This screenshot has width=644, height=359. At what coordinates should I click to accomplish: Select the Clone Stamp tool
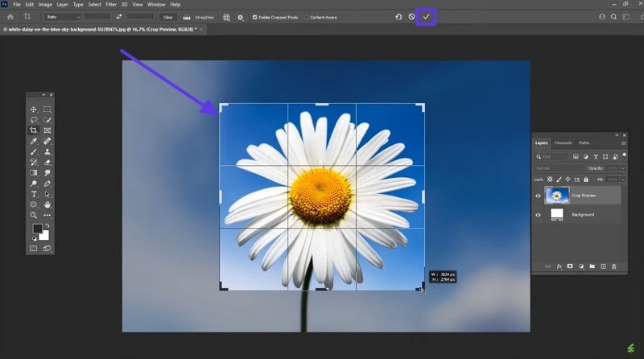[x=47, y=152]
